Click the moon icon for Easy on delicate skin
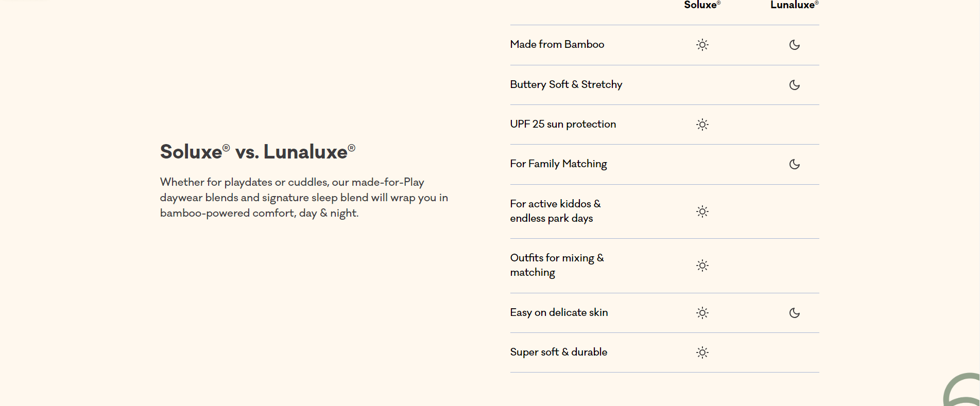 pos(794,313)
